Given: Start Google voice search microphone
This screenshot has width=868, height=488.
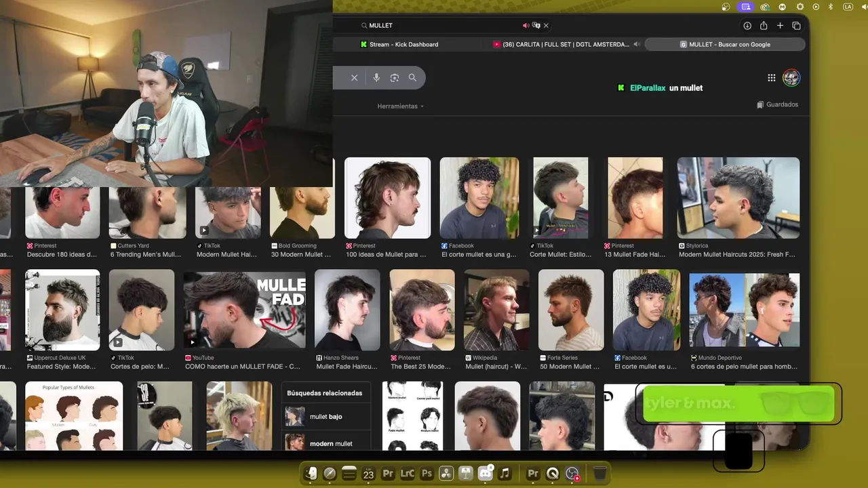Looking at the screenshot, I should (376, 78).
